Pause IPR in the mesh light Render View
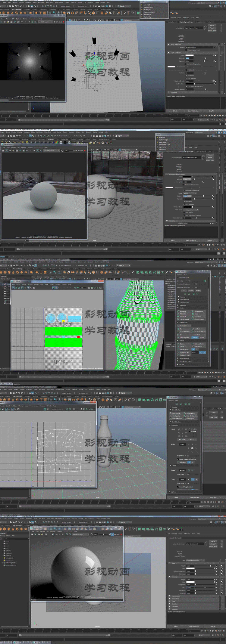Screen dimensions: 226x644 (x=55, y=22)
